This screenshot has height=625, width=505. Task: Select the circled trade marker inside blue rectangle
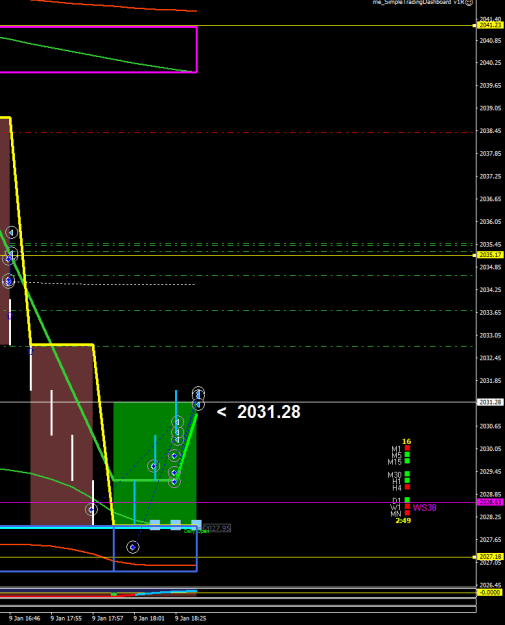133,547
